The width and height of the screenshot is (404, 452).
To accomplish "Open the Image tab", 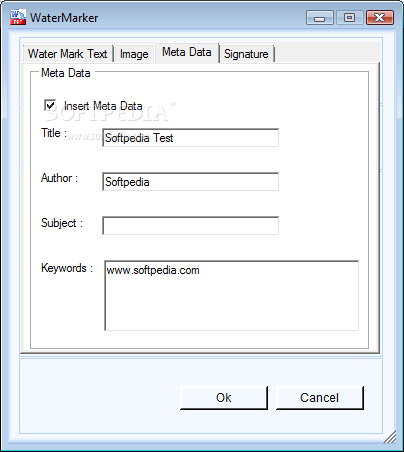I will pyautogui.click(x=134, y=54).
